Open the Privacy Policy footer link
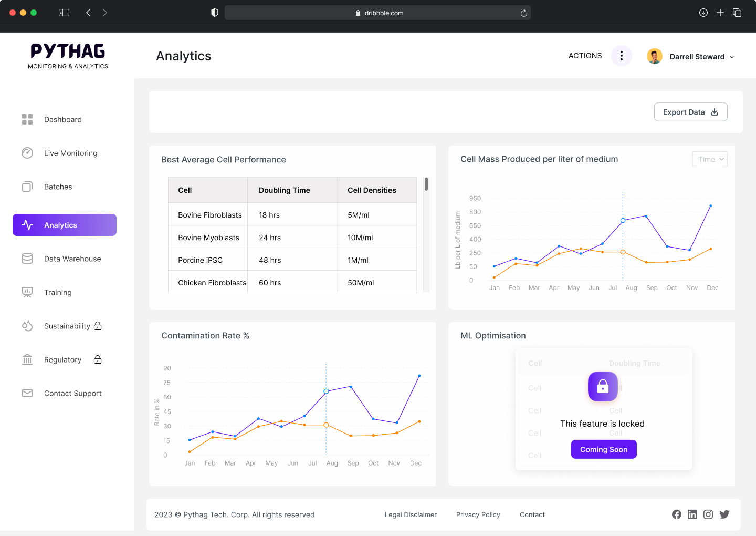The image size is (756, 536). [478, 514]
